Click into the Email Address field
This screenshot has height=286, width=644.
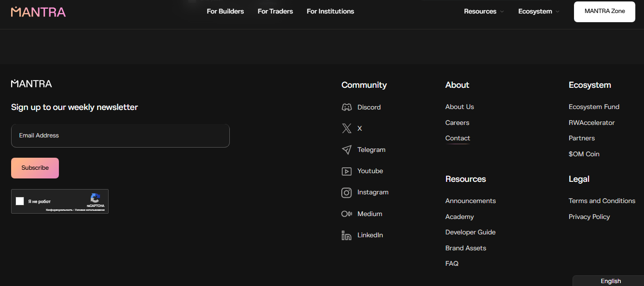click(x=120, y=136)
